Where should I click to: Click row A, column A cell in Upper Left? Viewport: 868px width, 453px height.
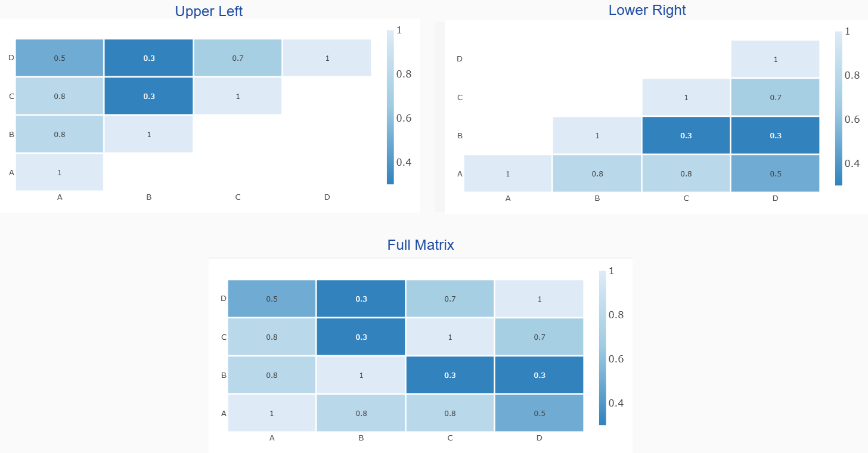[60, 172]
